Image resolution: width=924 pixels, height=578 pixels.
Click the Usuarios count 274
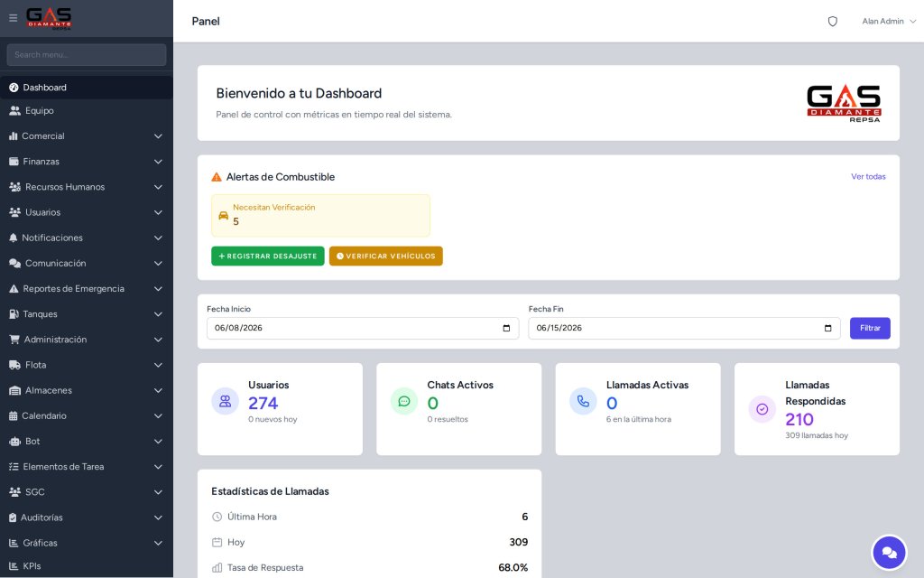tap(263, 403)
